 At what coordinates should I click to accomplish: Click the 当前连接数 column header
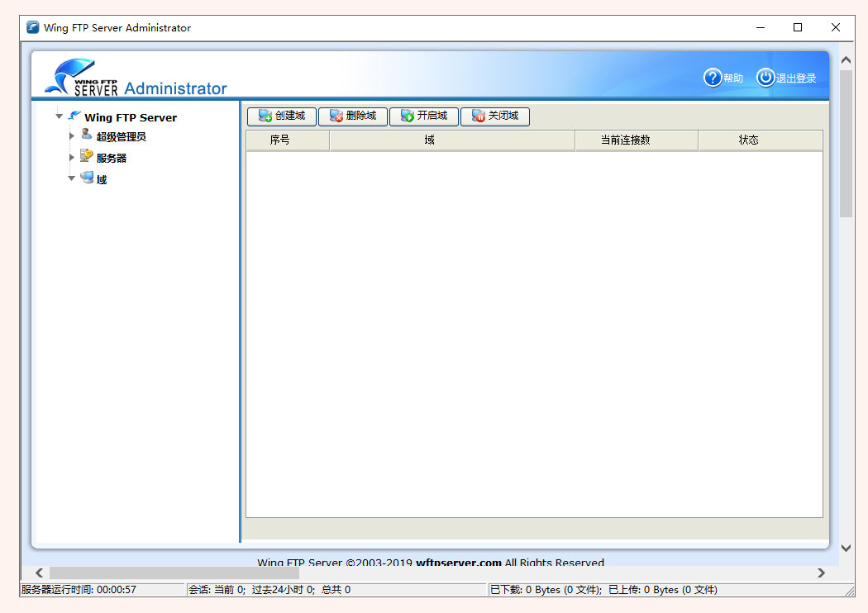pyautogui.click(x=636, y=140)
